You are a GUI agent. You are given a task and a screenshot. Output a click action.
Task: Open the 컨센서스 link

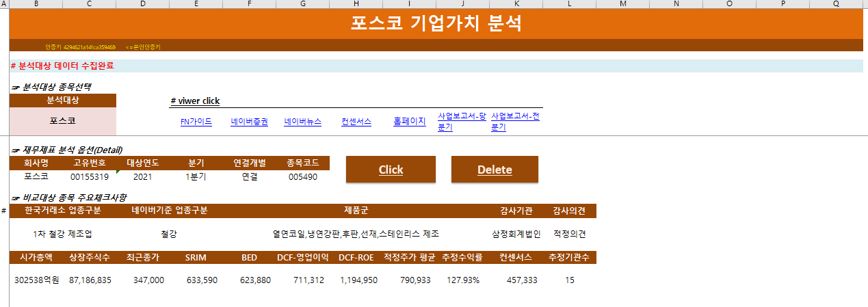(x=356, y=122)
